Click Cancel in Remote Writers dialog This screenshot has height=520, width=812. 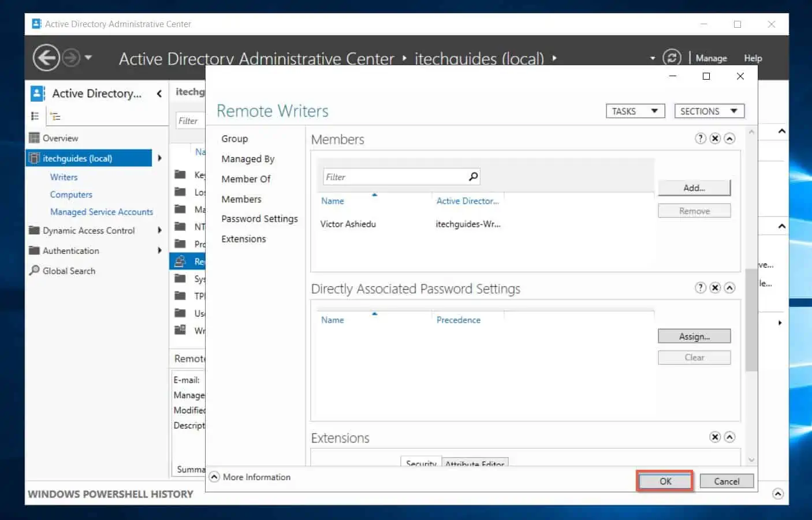pyautogui.click(x=727, y=481)
